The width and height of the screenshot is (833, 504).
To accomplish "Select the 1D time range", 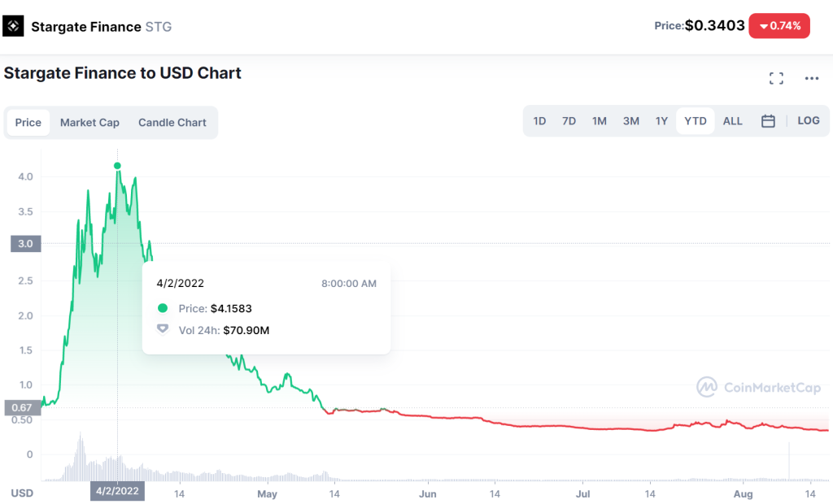I will tap(539, 121).
